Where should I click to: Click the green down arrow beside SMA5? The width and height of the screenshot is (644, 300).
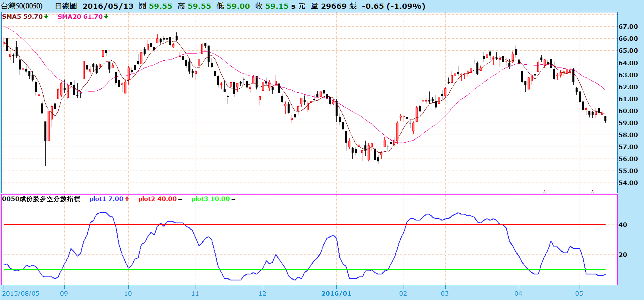(x=46, y=17)
